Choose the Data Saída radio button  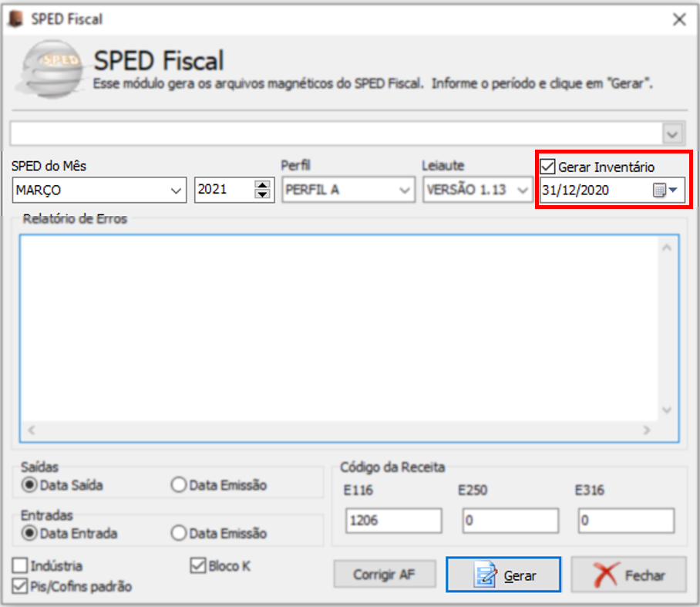pyautogui.click(x=30, y=485)
